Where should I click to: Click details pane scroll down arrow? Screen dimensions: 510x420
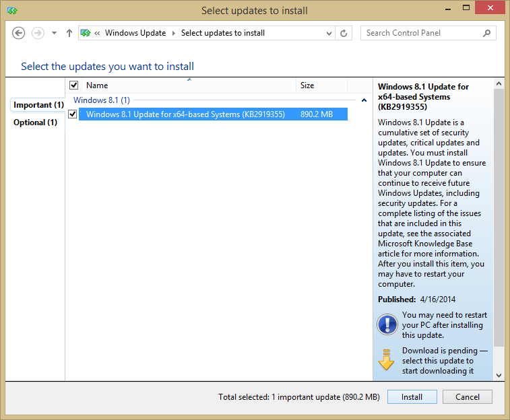pyautogui.click(x=499, y=375)
